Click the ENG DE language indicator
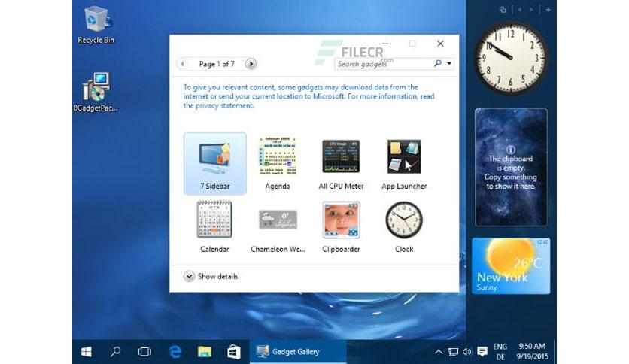The height and width of the screenshot is (364, 629). [x=500, y=351]
